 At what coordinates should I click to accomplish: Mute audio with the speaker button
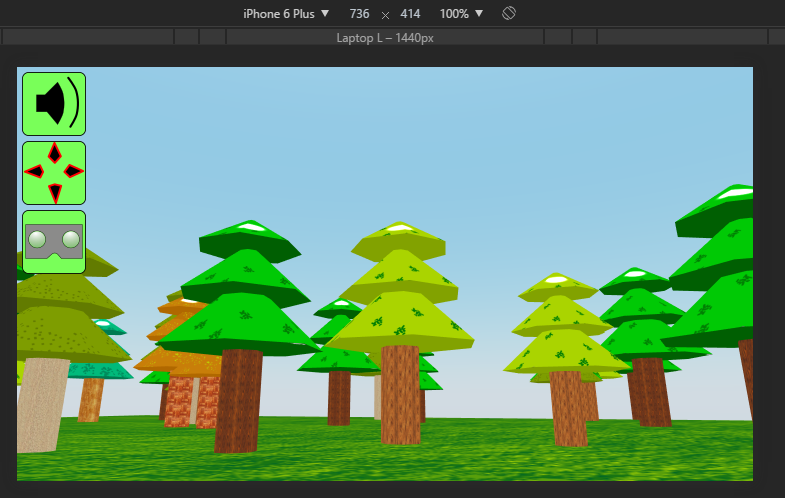[x=54, y=103]
